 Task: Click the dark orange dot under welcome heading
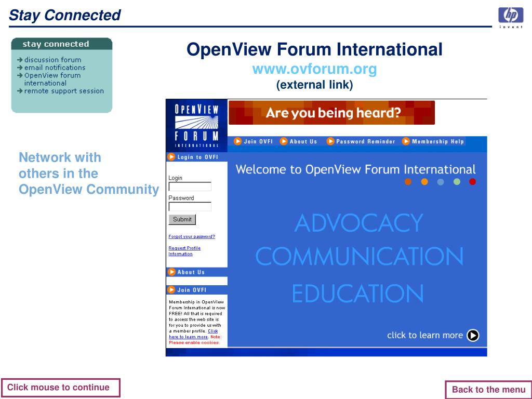click(408, 182)
